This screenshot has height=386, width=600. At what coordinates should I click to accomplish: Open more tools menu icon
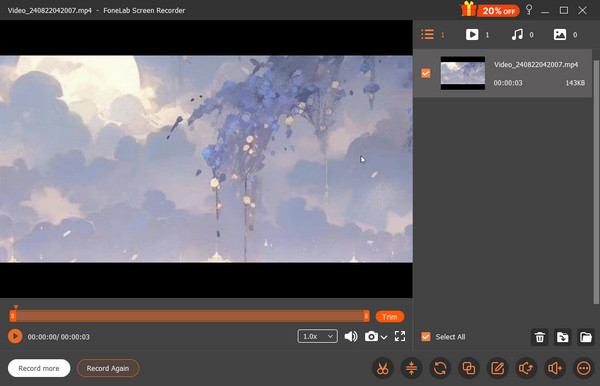[x=583, y=368]
